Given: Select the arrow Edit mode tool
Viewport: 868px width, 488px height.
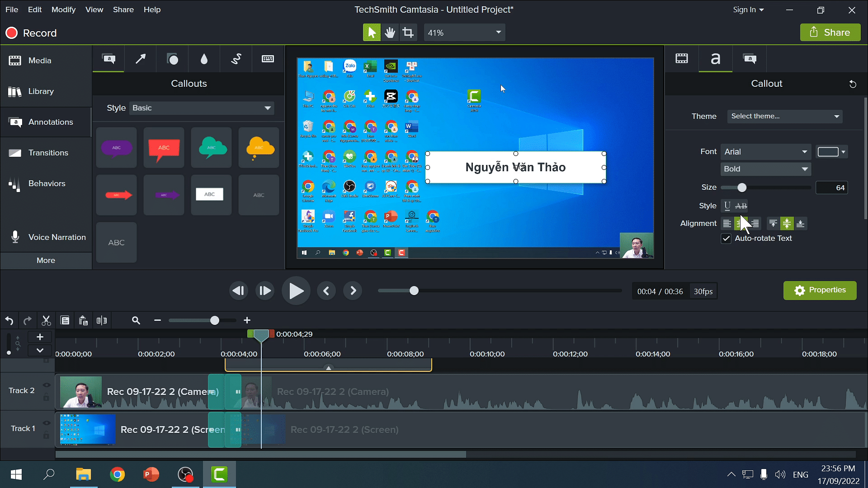Looking at the screenshot, I should coord(372,33).
